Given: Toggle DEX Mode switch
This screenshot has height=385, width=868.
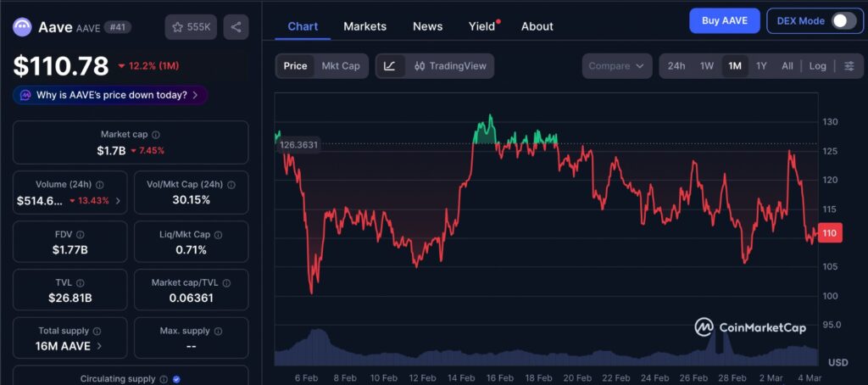Looking at the screenshot, I should (843, 21).
